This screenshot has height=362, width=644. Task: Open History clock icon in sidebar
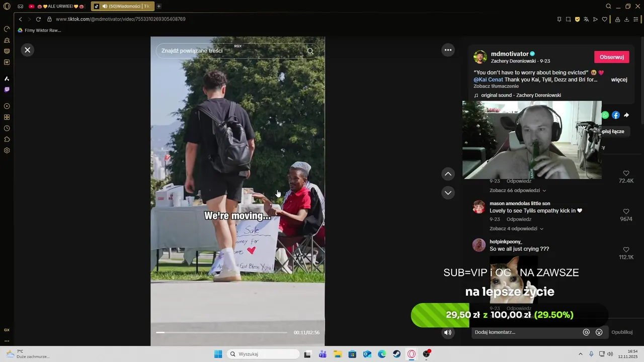[7, 128]
